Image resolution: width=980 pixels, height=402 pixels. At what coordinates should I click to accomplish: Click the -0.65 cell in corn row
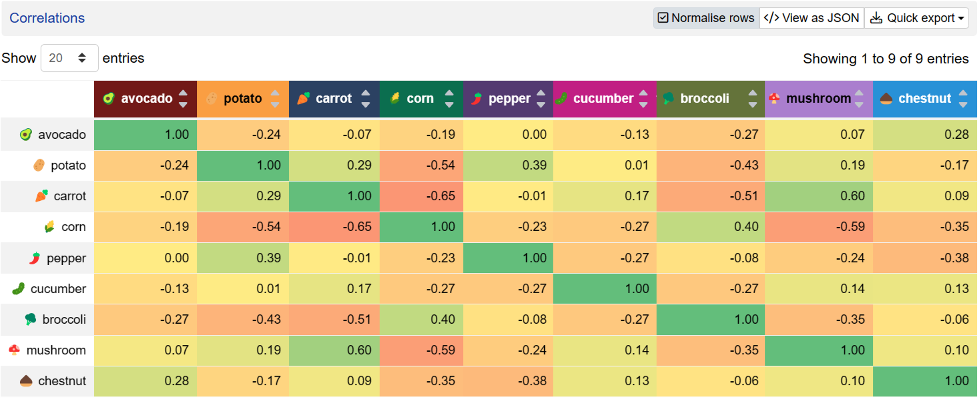click(335, 227)
